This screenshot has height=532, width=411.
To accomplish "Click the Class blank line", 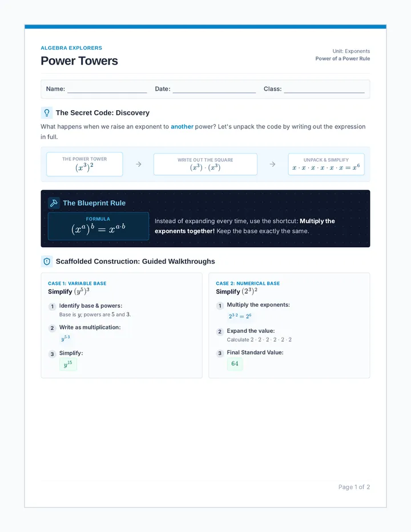I will click(324, 89).
